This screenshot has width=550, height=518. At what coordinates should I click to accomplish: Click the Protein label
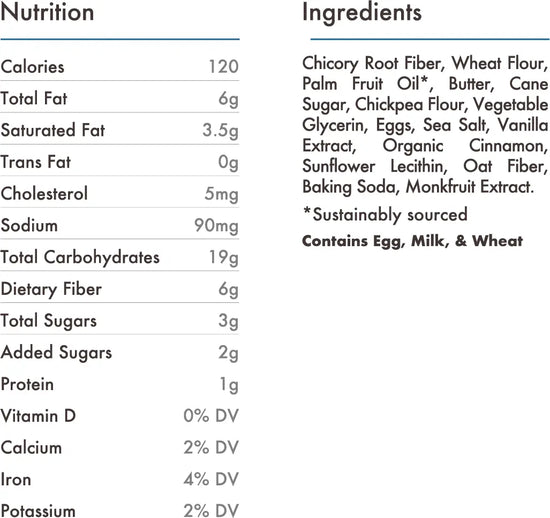pos(27,384)
